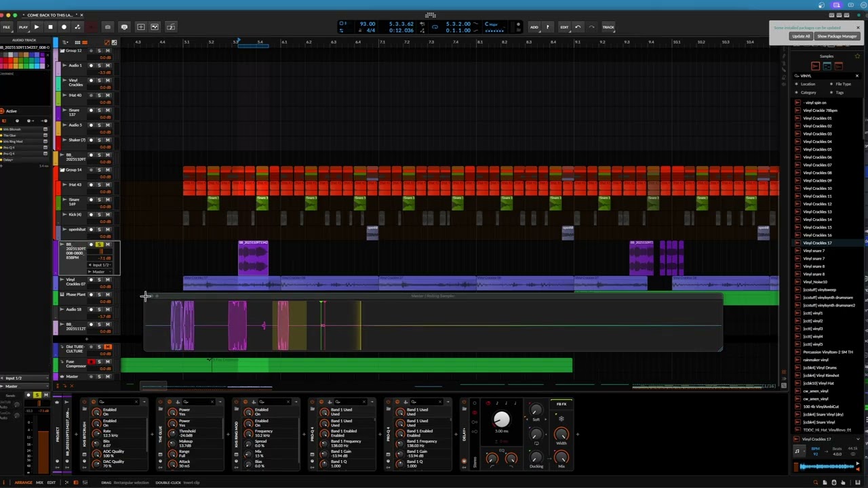868x488 pixels.
Task: Click the purple screen icon in the macOS menu bar
Action: [x=836, y=5]
